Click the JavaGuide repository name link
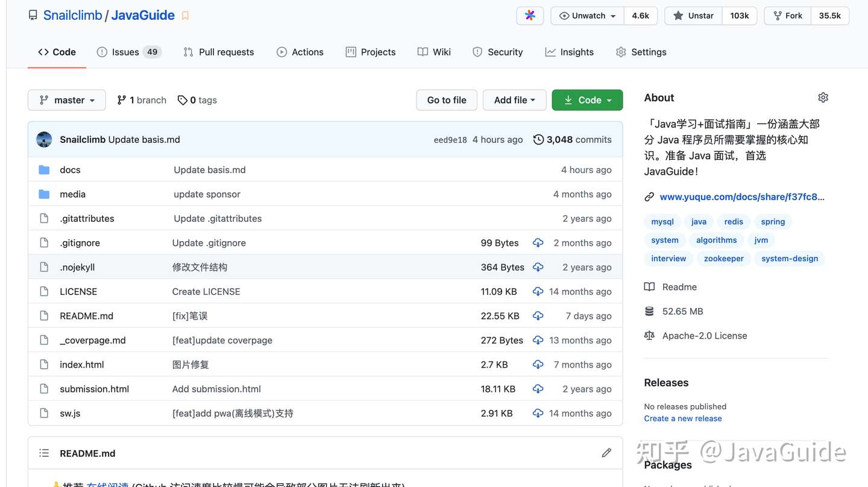The image size is (868, 487). (x=143, y=16)
